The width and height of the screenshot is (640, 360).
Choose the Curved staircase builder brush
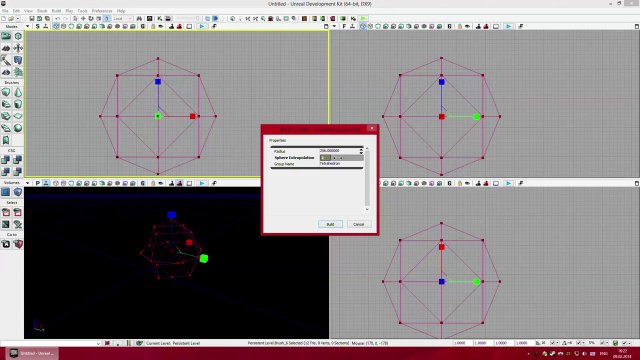6,104
